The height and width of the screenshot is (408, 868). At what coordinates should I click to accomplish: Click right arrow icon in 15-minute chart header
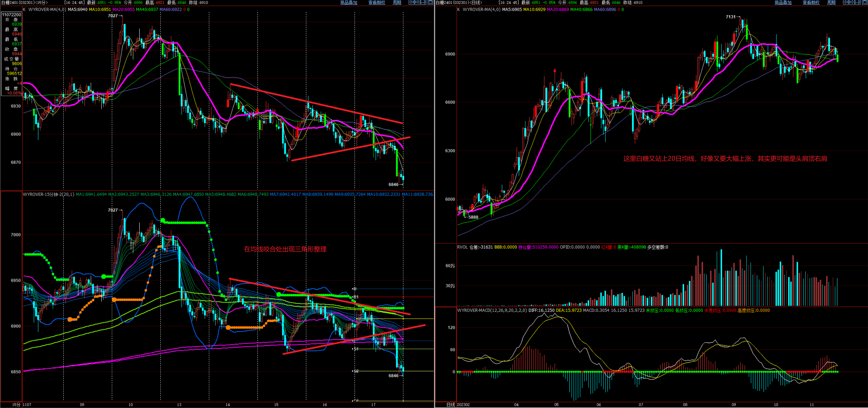point(418,2)
